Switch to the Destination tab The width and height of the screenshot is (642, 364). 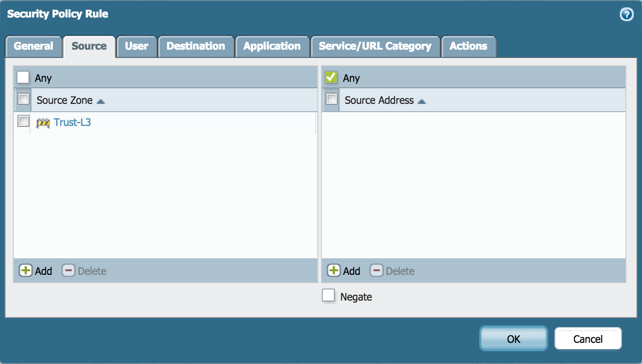(x=196, y=46)
